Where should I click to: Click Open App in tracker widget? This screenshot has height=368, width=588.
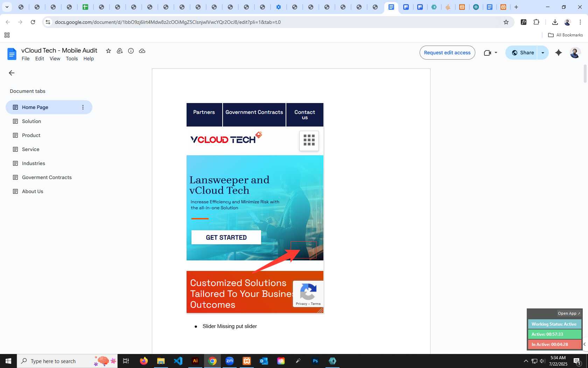569,313
